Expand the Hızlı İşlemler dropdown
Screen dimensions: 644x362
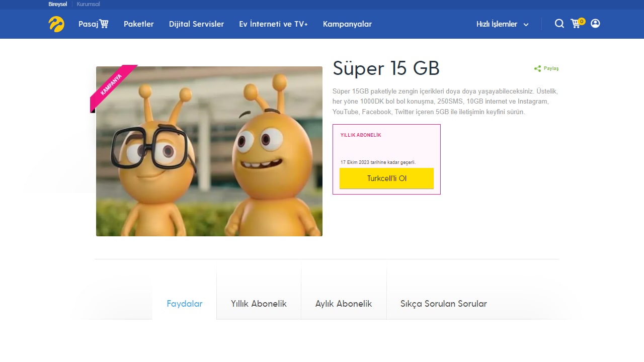point(503,24)
